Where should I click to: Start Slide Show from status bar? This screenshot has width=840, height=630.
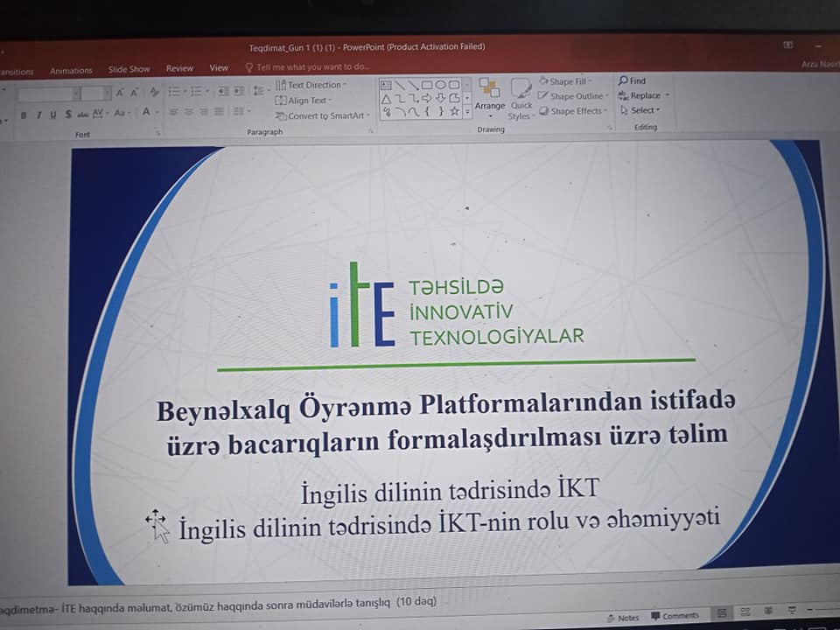coord(792,610)
